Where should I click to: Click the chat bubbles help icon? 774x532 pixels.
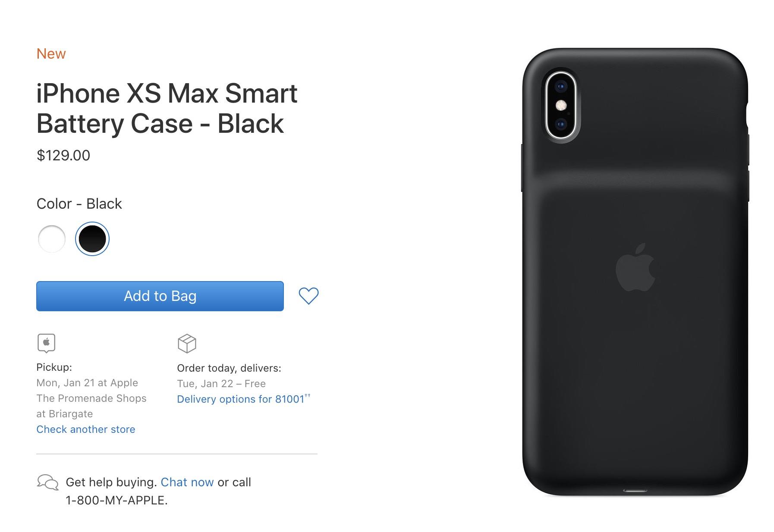[x=47, y=482]
